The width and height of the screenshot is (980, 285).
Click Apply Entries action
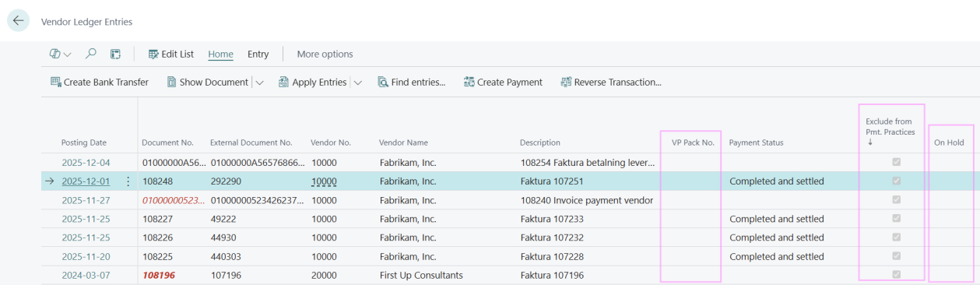pyautogui.click(x=313, y=82)
